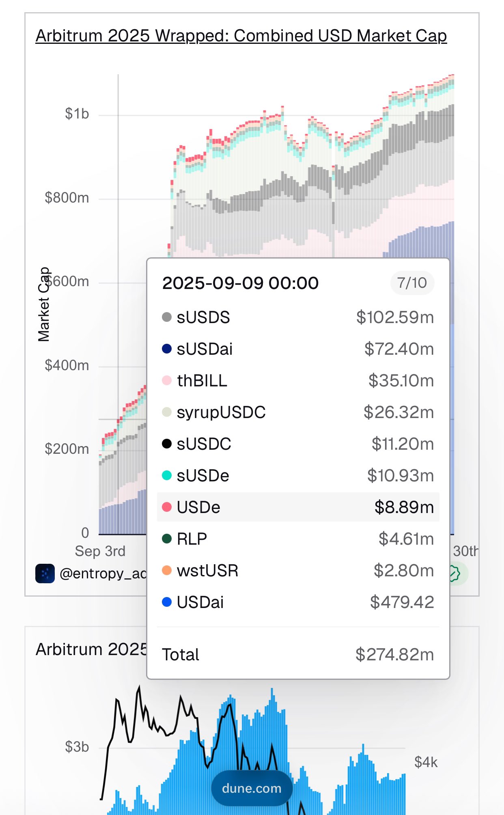
Task: Click the 7/10 series count badge
Action: (x=412, y=283)
